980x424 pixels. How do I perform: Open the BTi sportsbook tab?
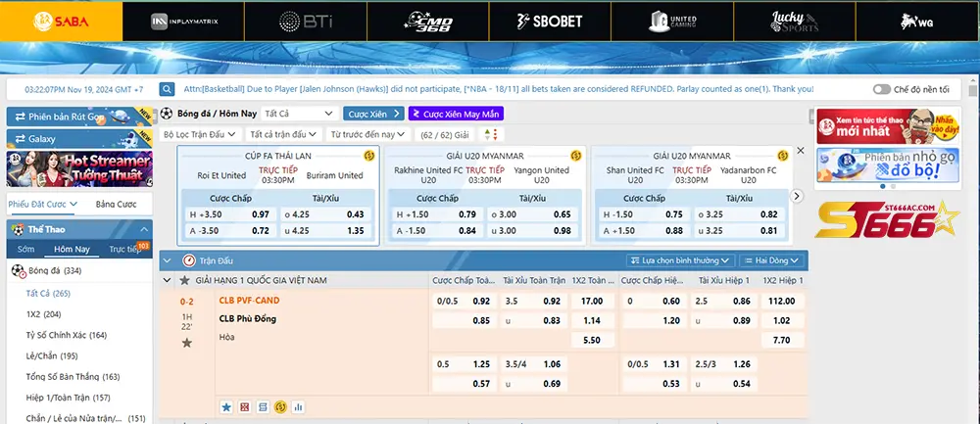(x=306, y=22)
